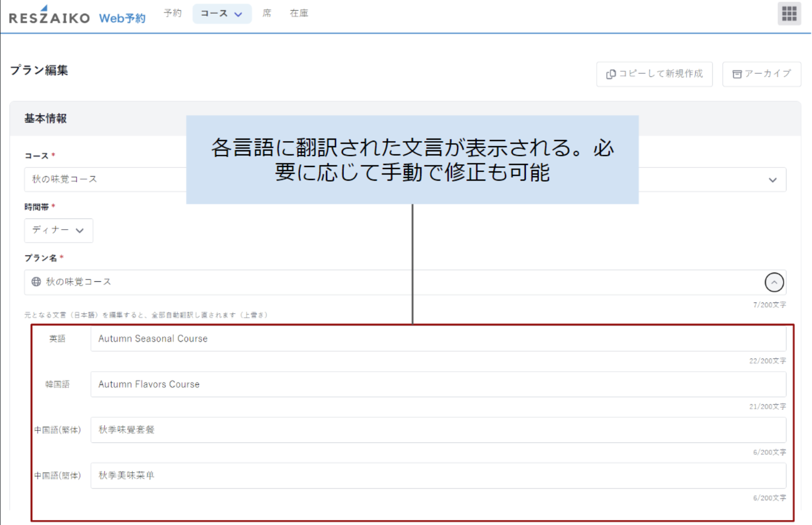Collapse translations with the circled chevron

(774, 282)
